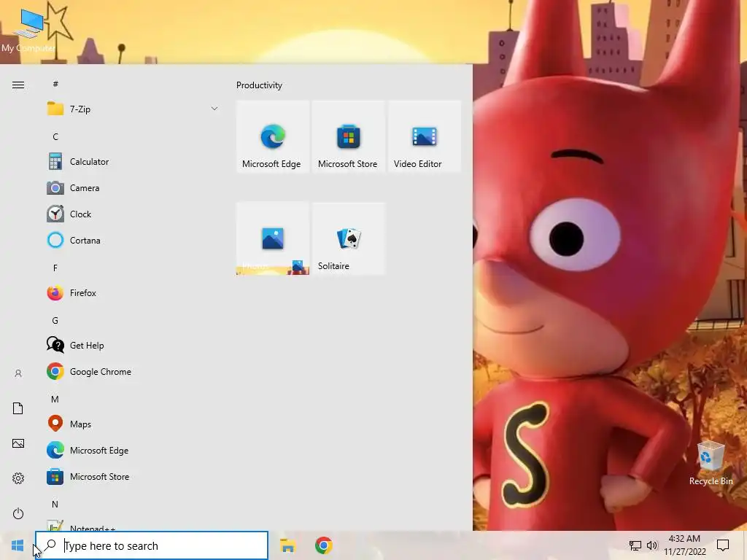Open Notepad++ from the app list
747x560 pixels.
pos(133,526)
